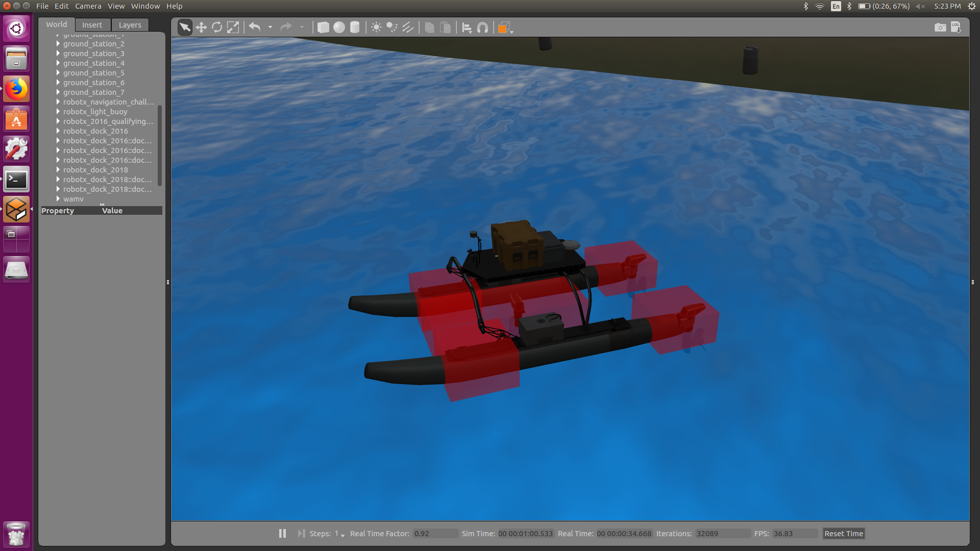Viewport: 980px width, 551px height.
Task: Expand the robotx_navigation_chall item
Action: tap(57, 102)
